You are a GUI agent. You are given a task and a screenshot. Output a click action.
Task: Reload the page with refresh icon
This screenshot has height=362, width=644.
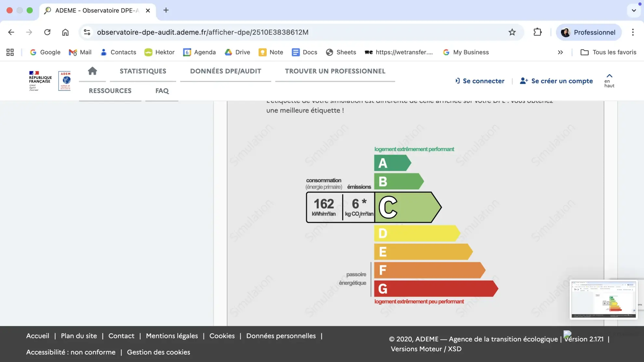[47, 32]
